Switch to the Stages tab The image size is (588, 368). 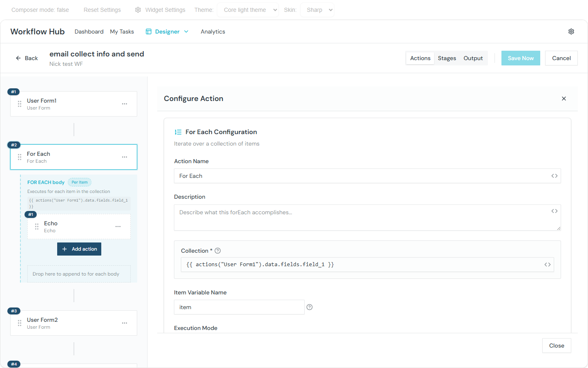point(447,58)
